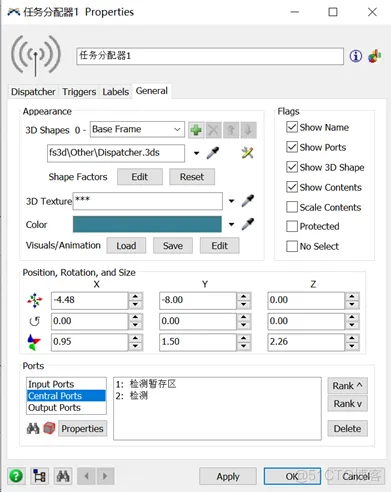Uncheck Show 3D Shape
The image size is (391, 492).
[292, 167]
